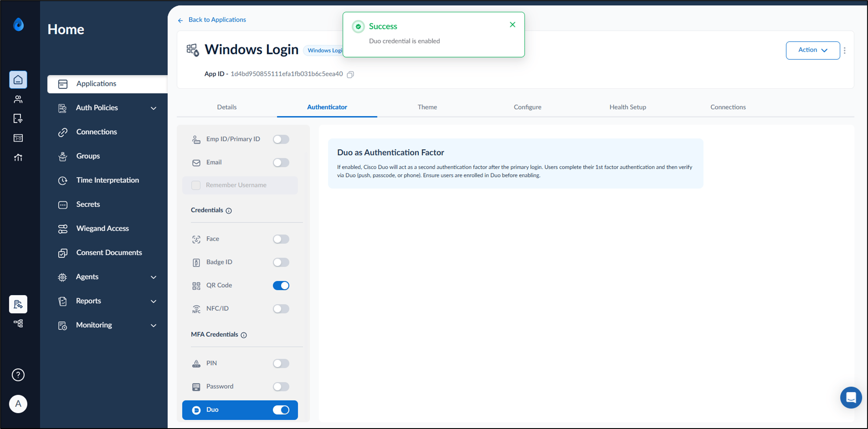Viewport: 868px width, 429px height.
Task: Copy the App ID with copy icon
Action: 350,74
